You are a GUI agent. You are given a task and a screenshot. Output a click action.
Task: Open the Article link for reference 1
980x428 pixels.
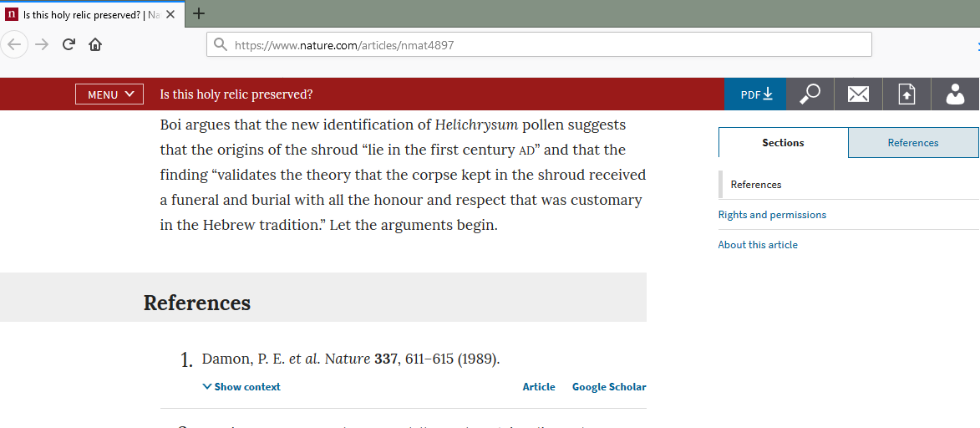point(539,387)
